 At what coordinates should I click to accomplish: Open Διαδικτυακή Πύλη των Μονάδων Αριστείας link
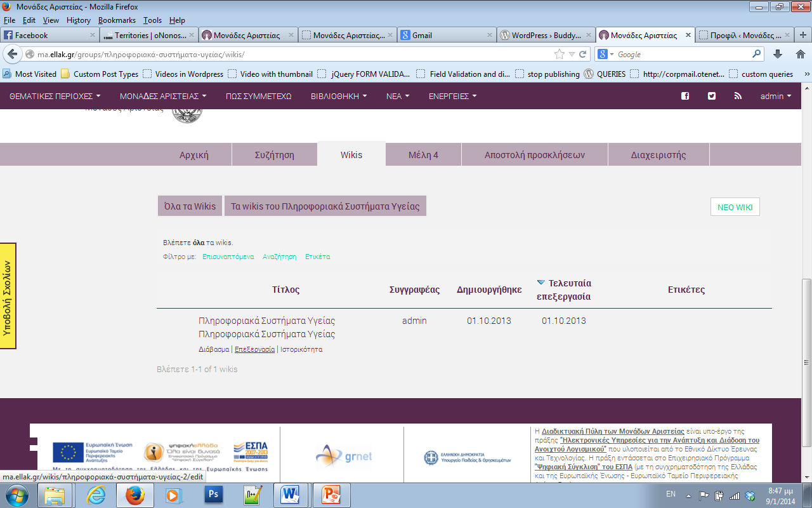[x=613, y=431]
